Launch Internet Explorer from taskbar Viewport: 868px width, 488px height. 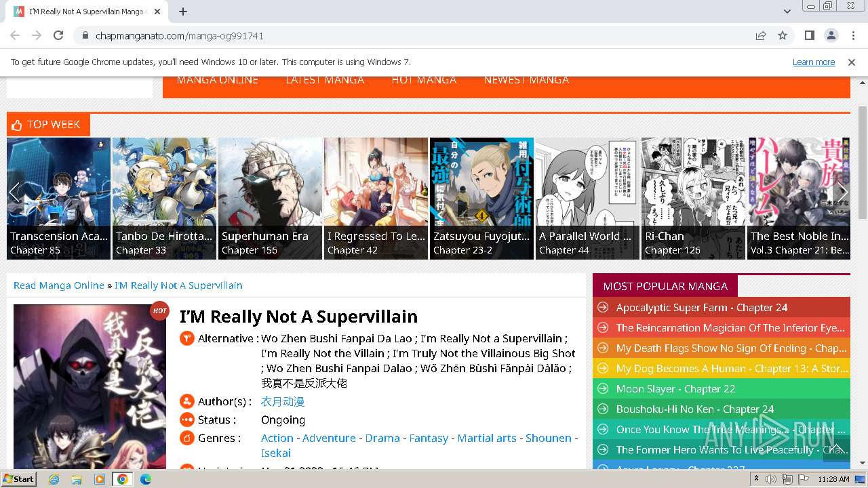tap(54, 479)
